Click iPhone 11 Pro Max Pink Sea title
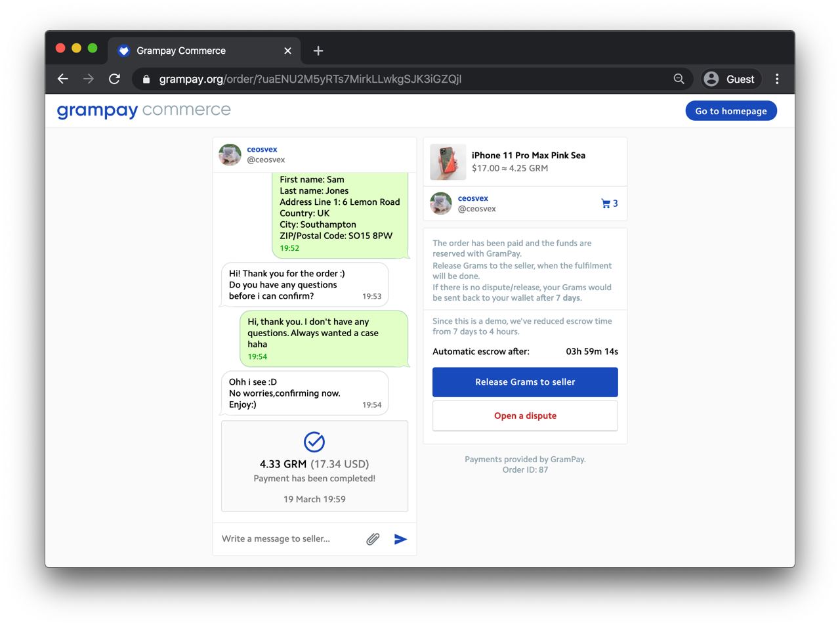Screen dimensions: 840x627 click(x=528, y=156)
